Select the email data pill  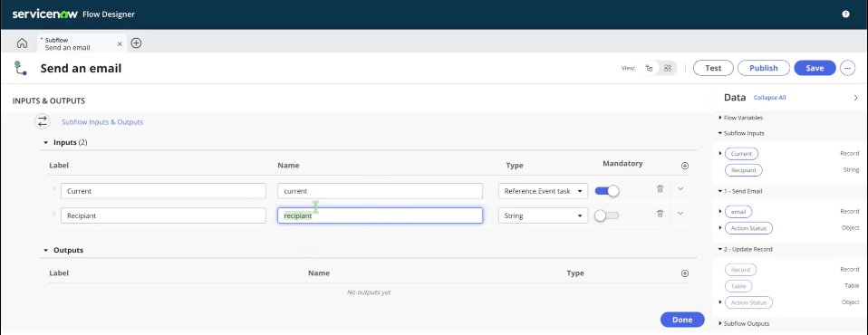tap(738, 211)
